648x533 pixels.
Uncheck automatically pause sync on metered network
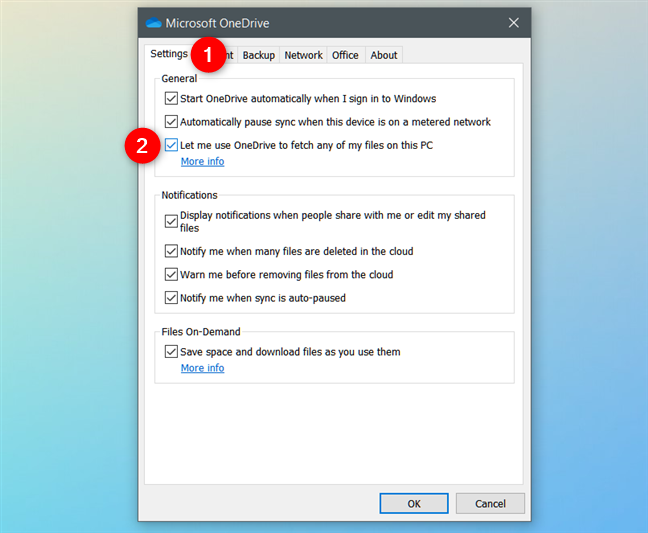[x=171, y=122]
